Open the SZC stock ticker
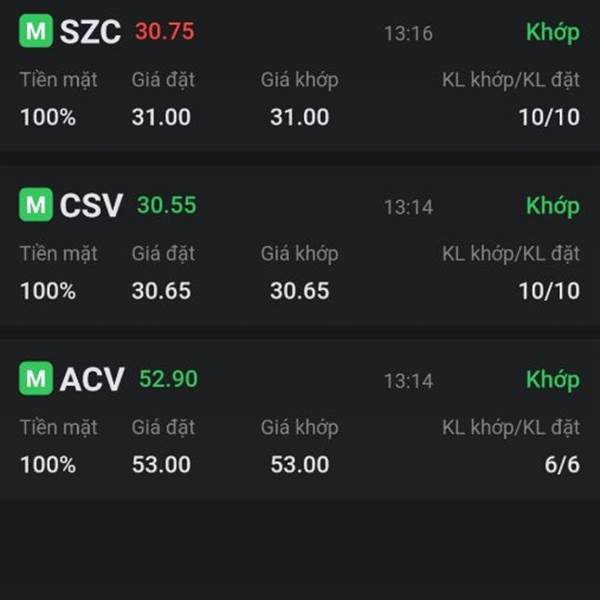The image size is (600, 600). click(90, 31)
